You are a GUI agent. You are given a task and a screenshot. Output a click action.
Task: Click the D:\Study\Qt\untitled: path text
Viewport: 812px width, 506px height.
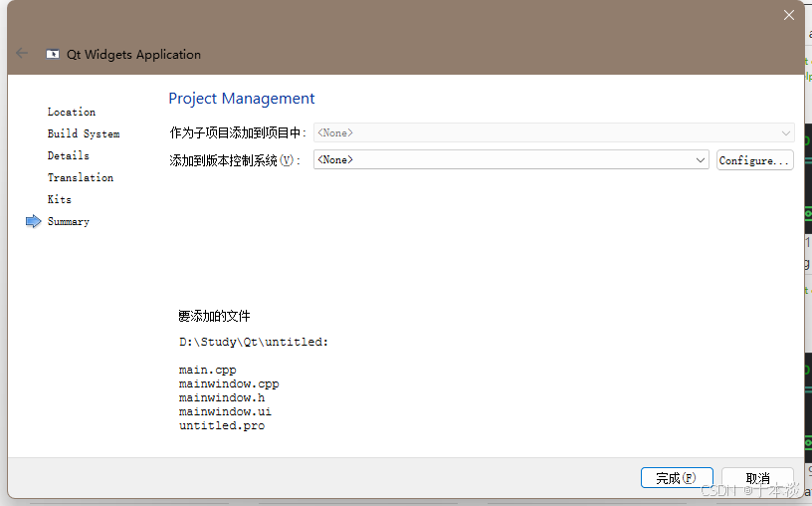[x=254, y=343]
